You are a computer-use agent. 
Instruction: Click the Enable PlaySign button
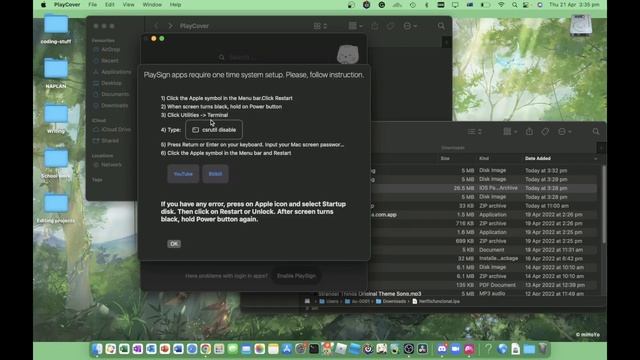tap(296, 276)
